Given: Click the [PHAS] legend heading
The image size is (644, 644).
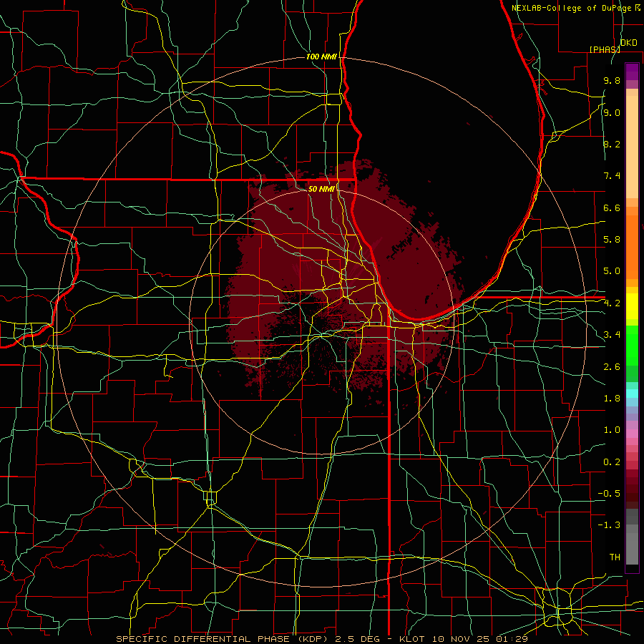Looking at the screenshot, I should pyautogui.click(x=605, y=49).
